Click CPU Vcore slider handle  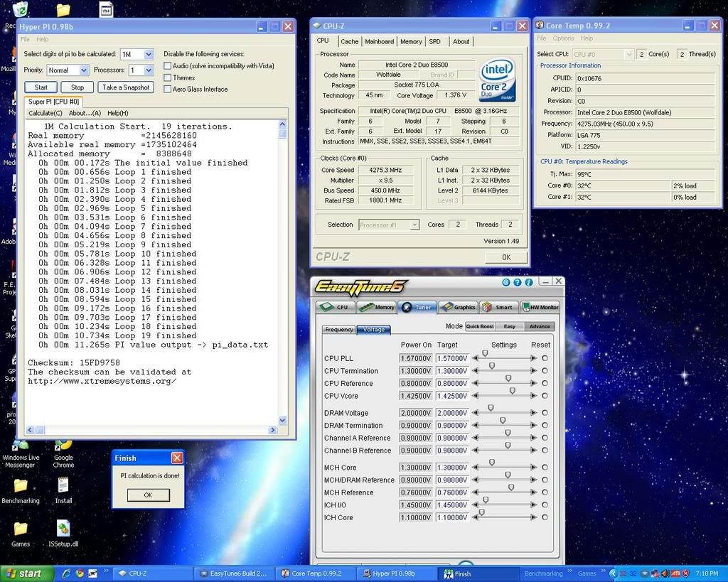pos(512,392)
